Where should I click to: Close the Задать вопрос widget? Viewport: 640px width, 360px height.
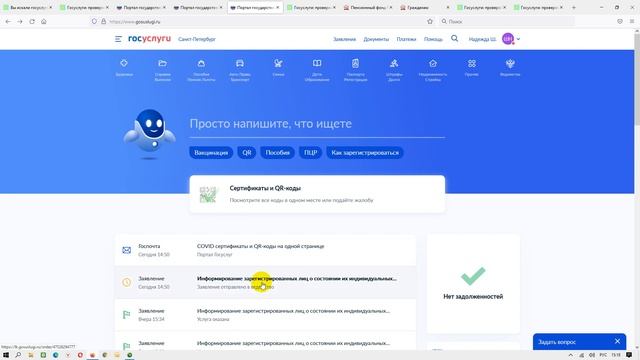617,341
